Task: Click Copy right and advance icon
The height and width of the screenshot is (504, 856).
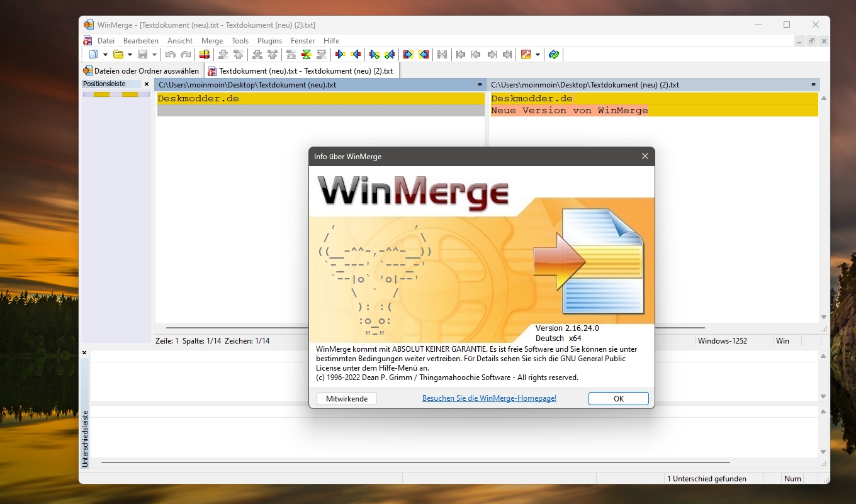Action: (374, 55)
